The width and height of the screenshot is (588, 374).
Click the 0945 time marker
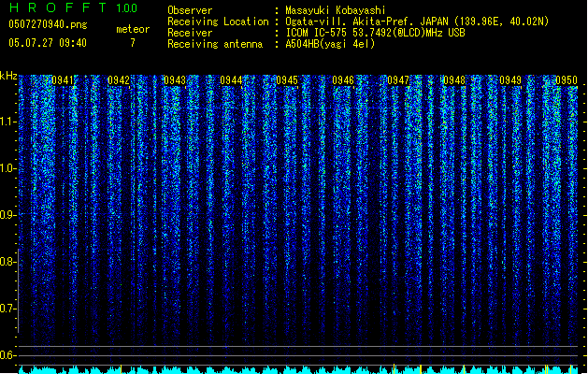point(287,80)
